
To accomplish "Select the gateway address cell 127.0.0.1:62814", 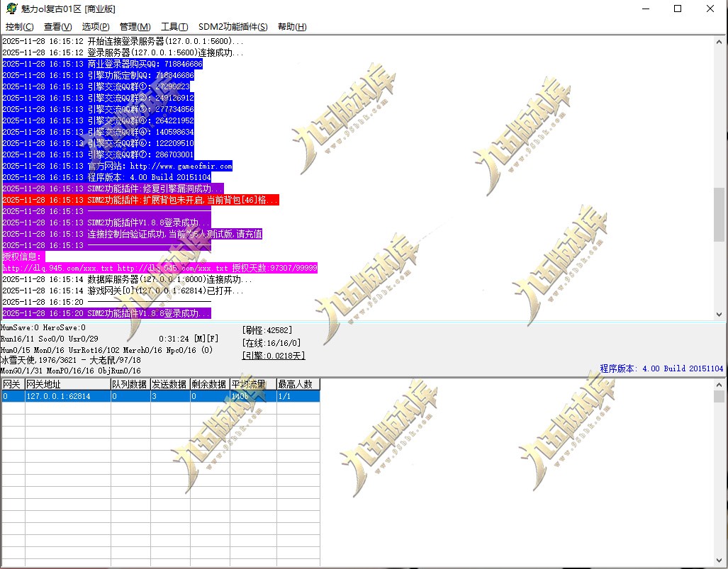I will [x=68, y=396].
